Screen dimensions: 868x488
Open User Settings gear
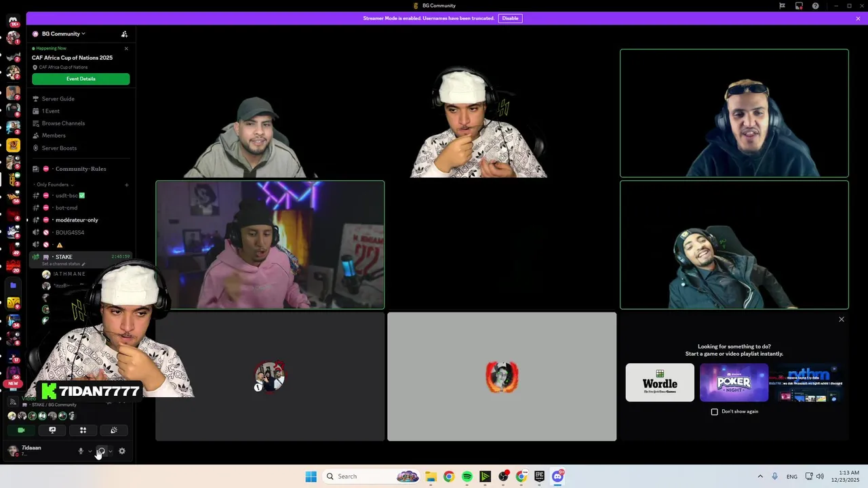point(122,451)
